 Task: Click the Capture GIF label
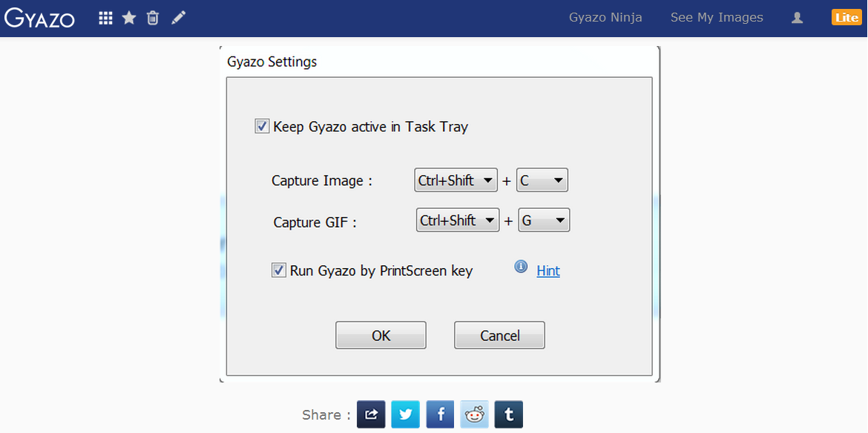pyautogui.click(x=315, y=222)
